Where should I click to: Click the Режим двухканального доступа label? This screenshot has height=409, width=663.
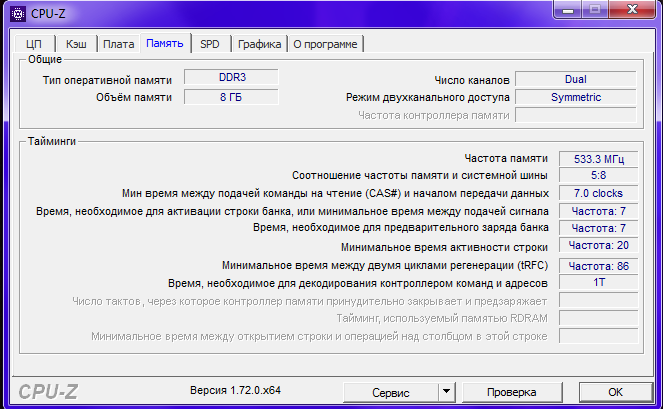(x=427, y=97)
